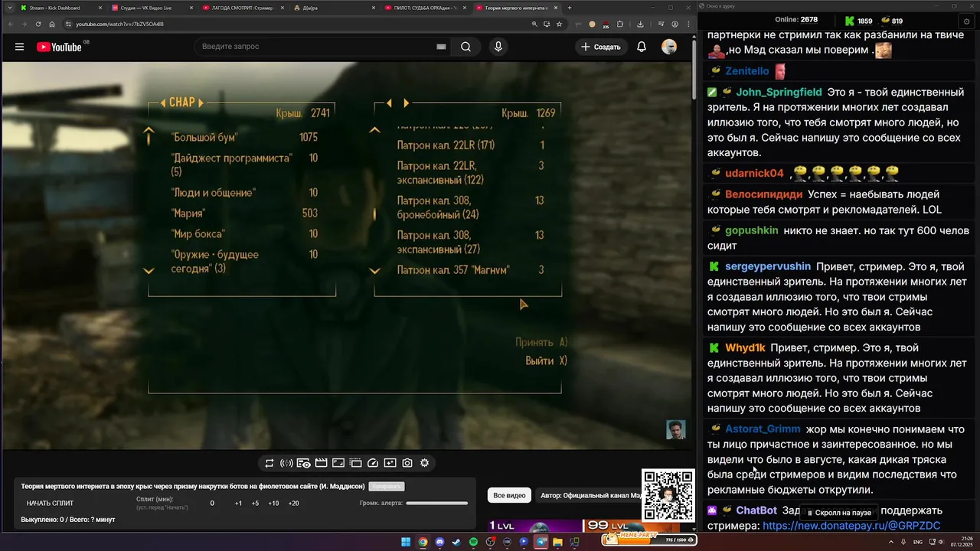The image size is (980, 551).
Task: Click the broadcast signal icon in player toolbar
Action: tap(286, 463)
